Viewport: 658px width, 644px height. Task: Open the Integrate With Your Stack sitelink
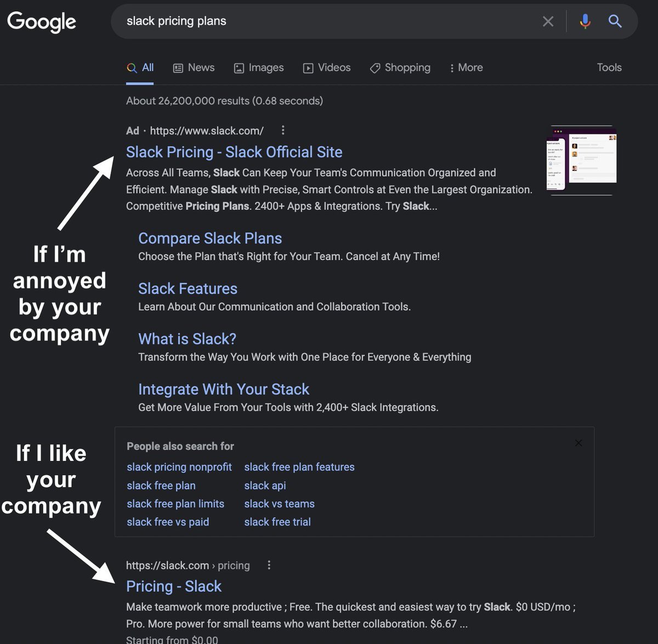224,389
